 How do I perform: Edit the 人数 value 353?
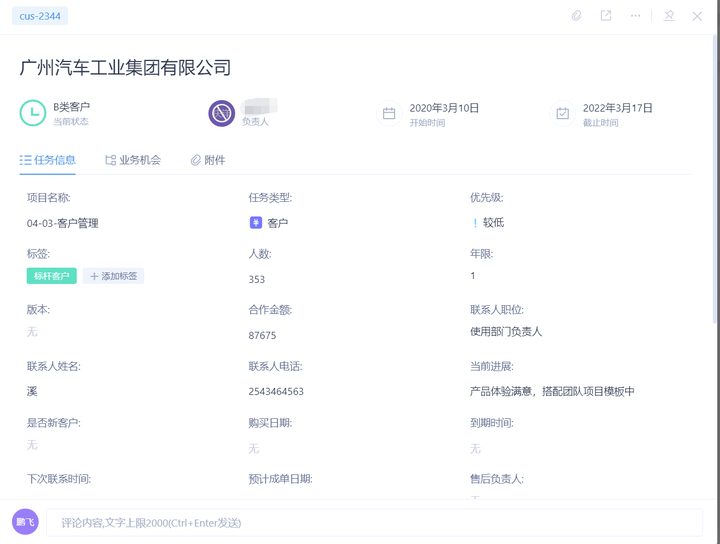[257, 280]
